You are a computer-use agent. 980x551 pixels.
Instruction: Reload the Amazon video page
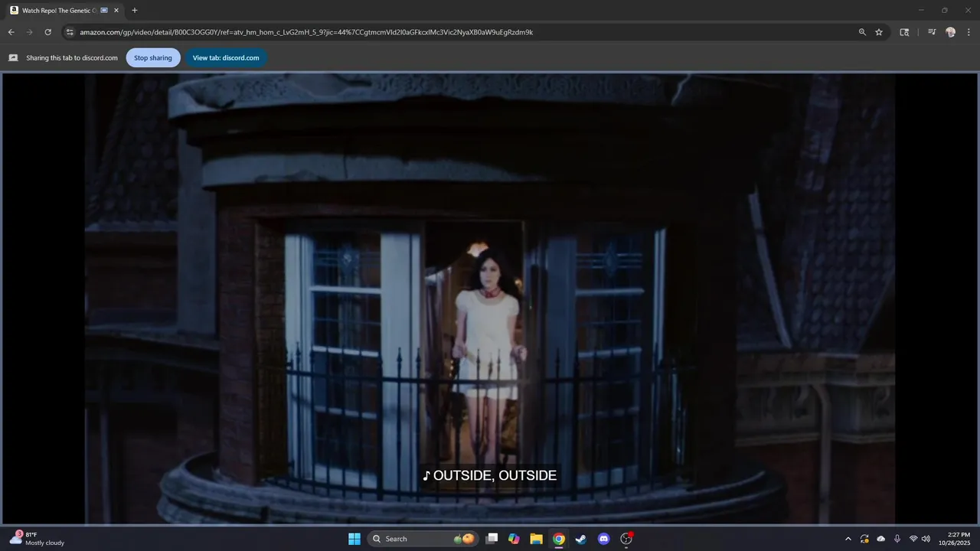[x=47, y=32]
